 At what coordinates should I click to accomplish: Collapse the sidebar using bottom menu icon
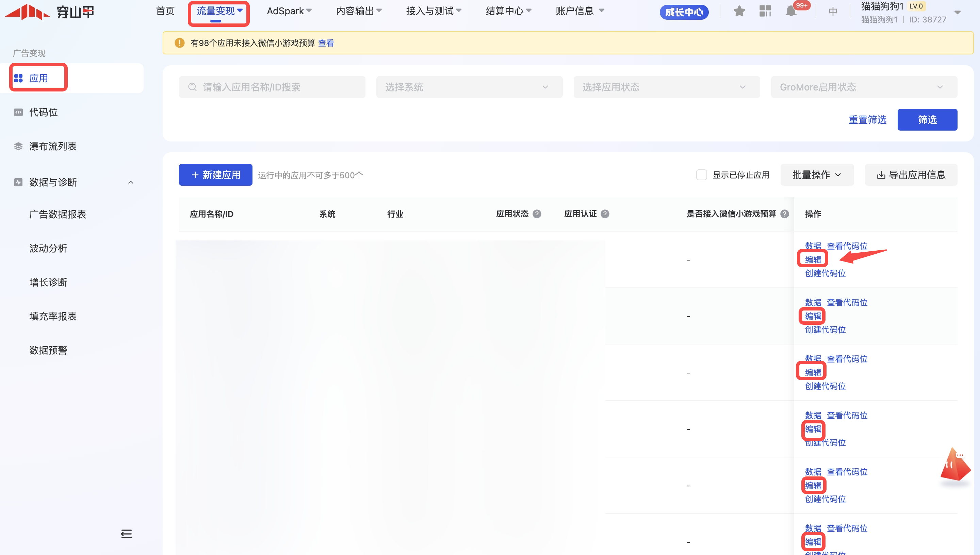click(126, 534)
